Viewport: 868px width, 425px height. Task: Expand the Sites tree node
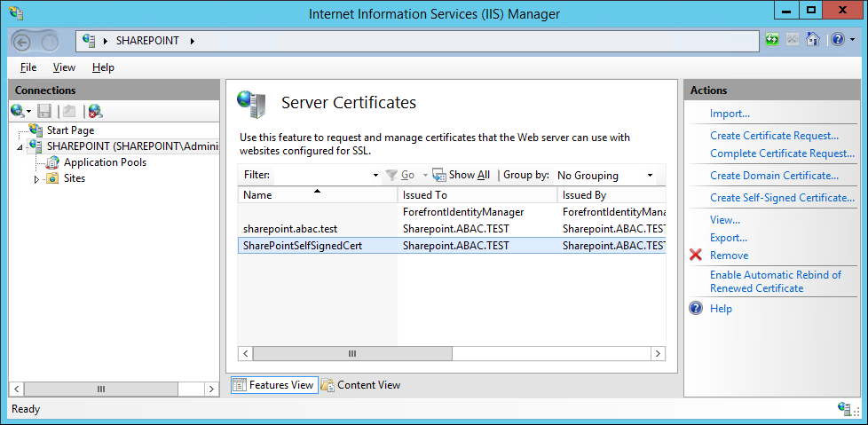coord(37,178)
